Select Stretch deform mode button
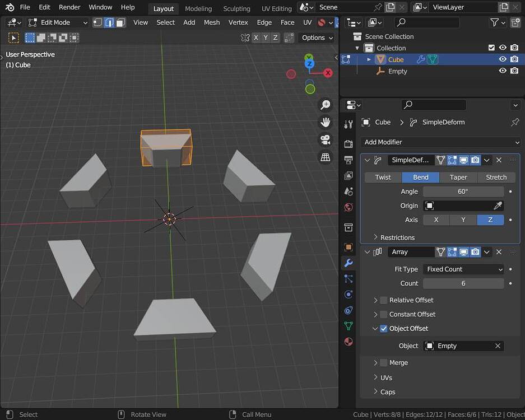525x420 pixels. point(496,178)
